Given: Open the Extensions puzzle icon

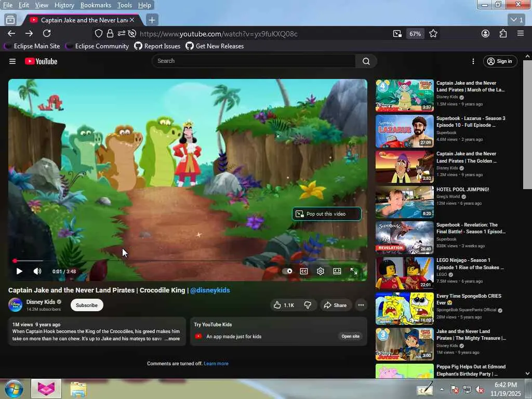Looking at the screenshot, I should click(503, 33).
